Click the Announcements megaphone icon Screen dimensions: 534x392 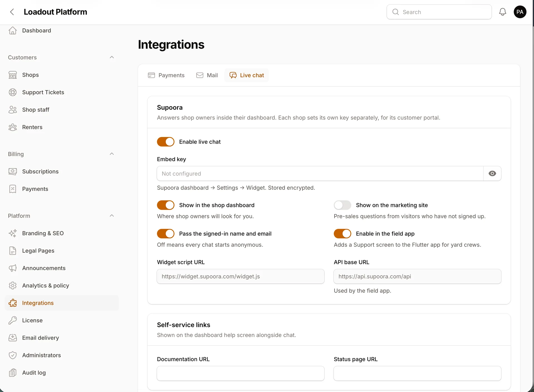pos(13,268)
